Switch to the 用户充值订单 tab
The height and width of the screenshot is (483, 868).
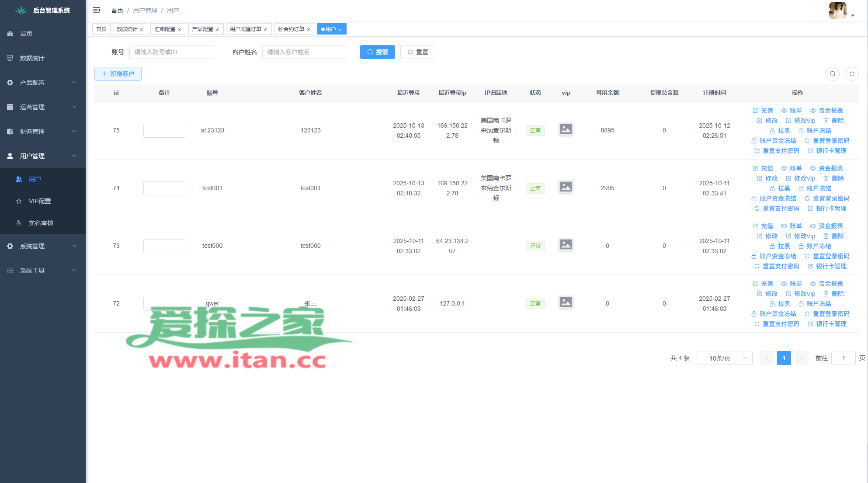pyautogui.click(x=245, y=29)
